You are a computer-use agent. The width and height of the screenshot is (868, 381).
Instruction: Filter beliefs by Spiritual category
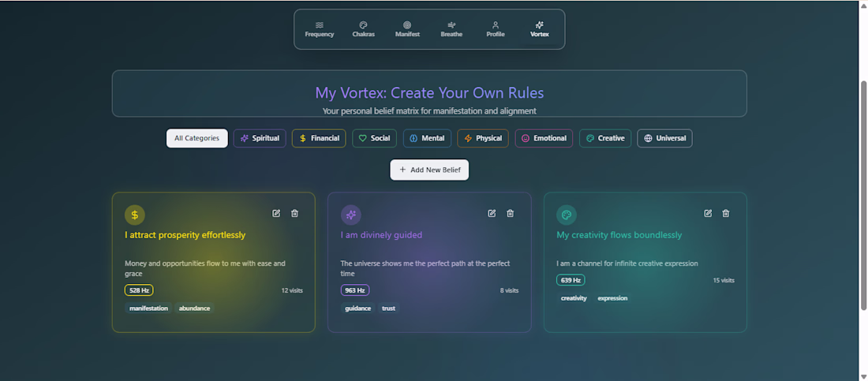260,139
